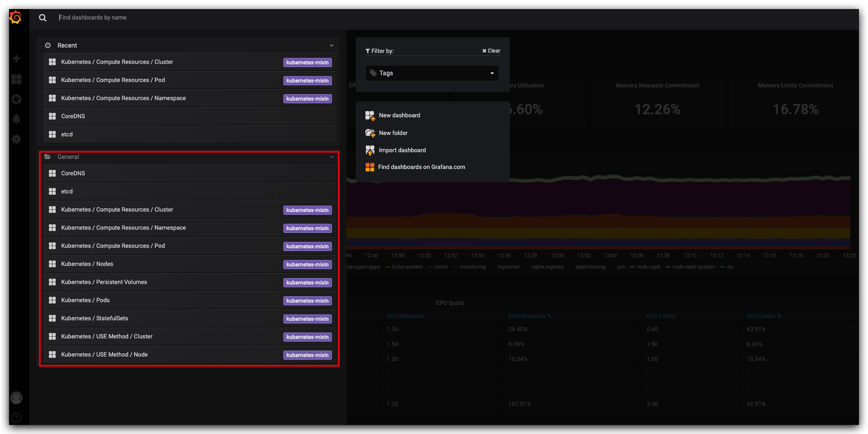Select Import dashboard action
This screenshot has height=434, width=868.
click(x=402, y=150)
